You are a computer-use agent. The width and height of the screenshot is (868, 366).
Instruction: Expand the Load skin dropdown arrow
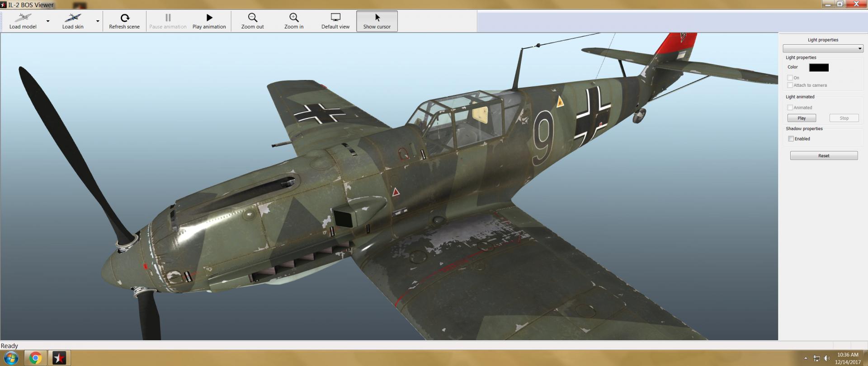coord(98,21)
